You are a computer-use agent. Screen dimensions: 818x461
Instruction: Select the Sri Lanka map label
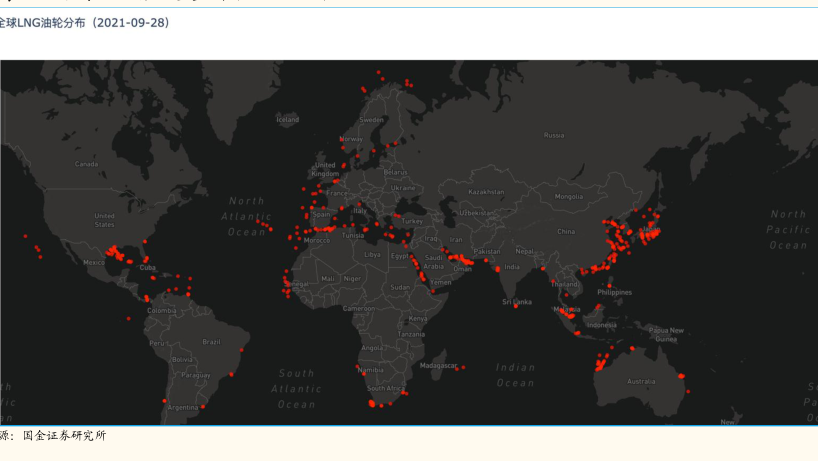pyautogui.click(x=516, y=301)
